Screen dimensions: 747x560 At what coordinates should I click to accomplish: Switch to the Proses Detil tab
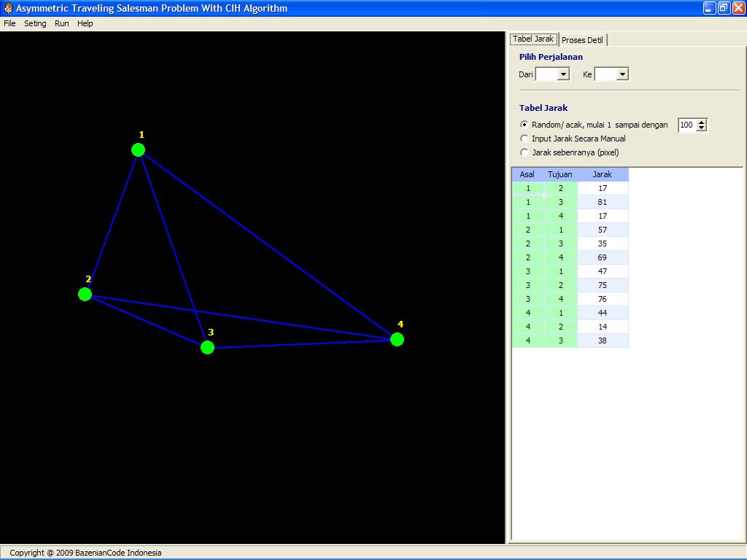[582, 40]
